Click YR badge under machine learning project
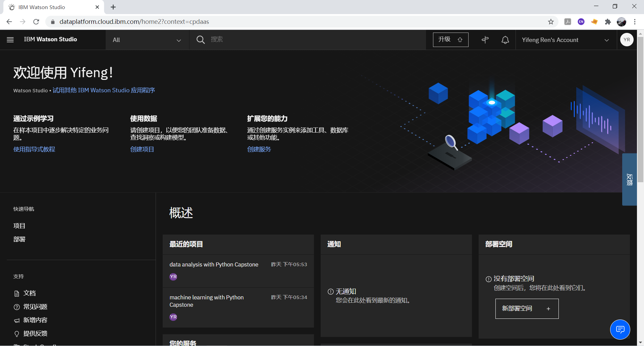The height and width of the screenshot is (346, 644). (x=173, y=317)
